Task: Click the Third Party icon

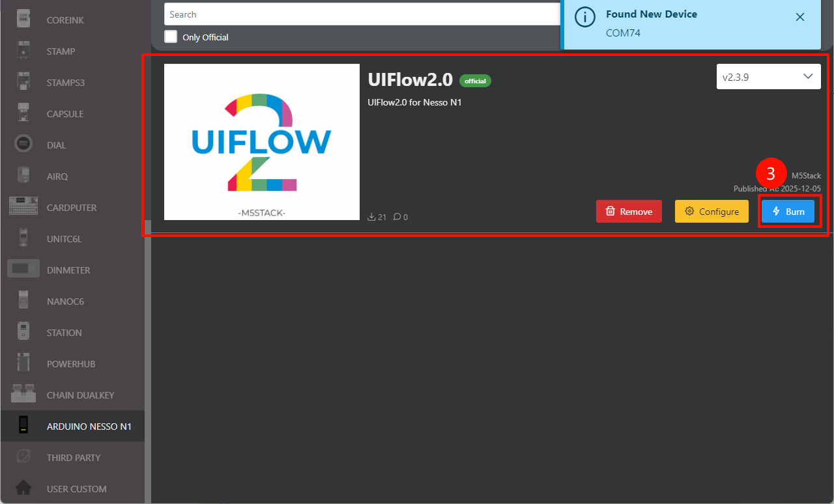Action: coord(23,457)
